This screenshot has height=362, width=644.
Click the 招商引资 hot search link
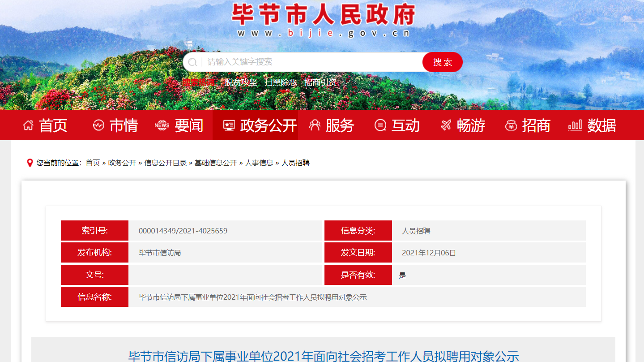(x=320, y=82)
